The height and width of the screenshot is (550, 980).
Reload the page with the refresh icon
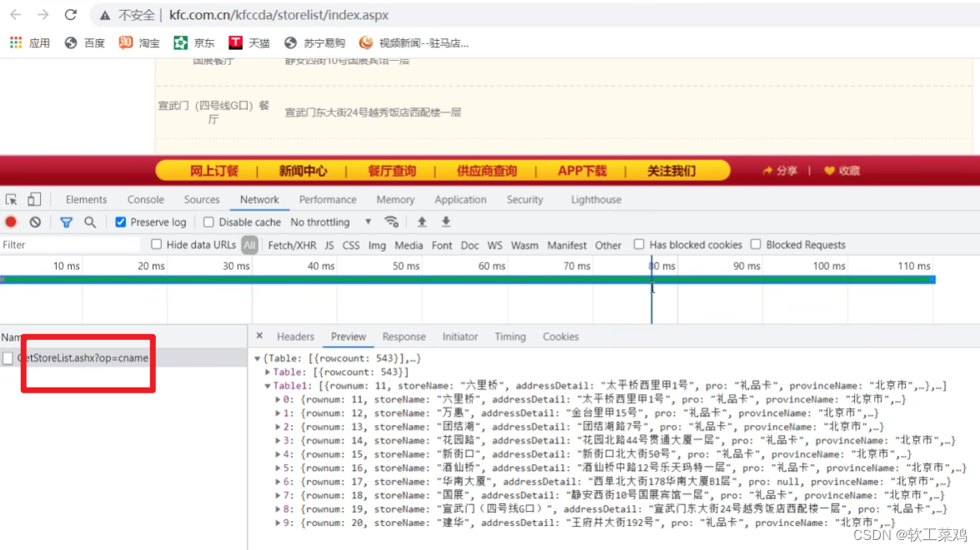pyautogui.click(x=71, y=14)
